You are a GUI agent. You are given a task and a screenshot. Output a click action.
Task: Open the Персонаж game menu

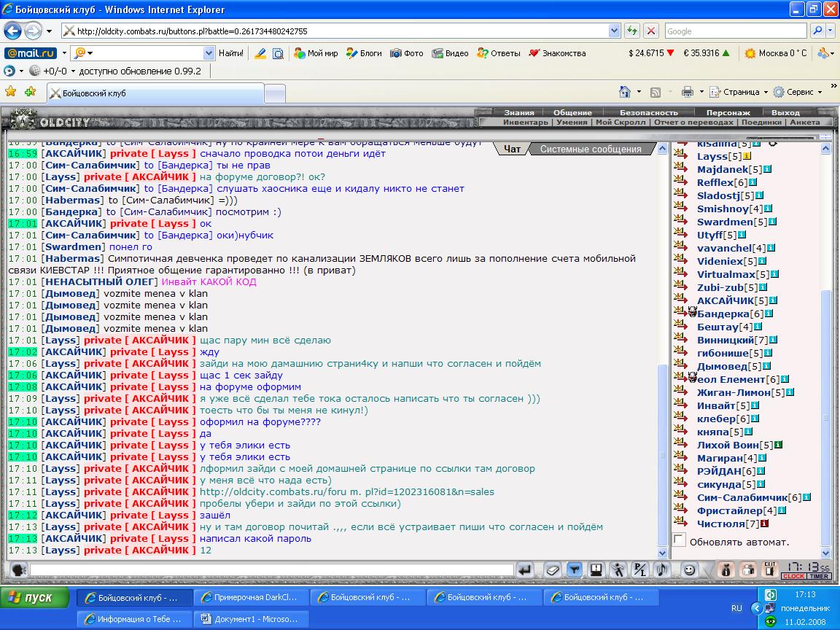(x=728, y=112)
